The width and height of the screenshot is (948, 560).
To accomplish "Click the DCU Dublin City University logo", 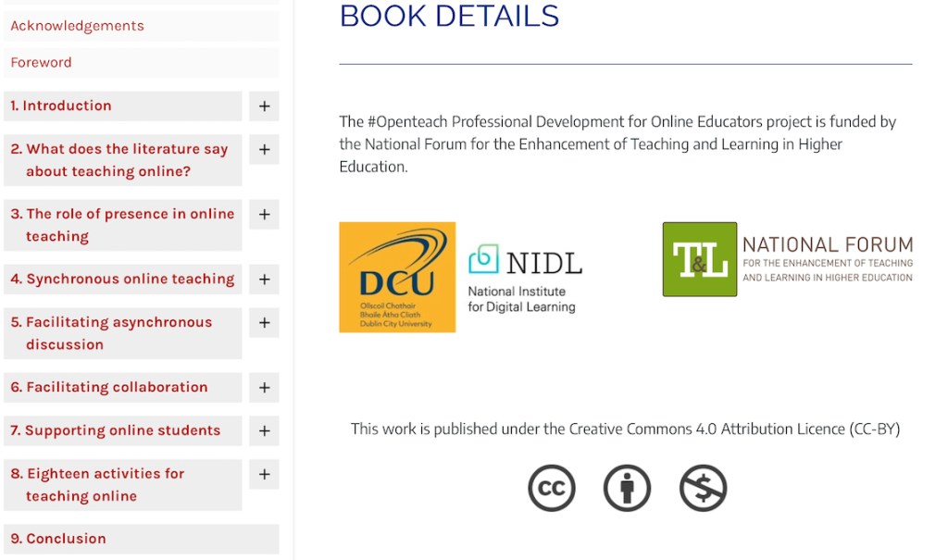I will click(x=397, y=277).
